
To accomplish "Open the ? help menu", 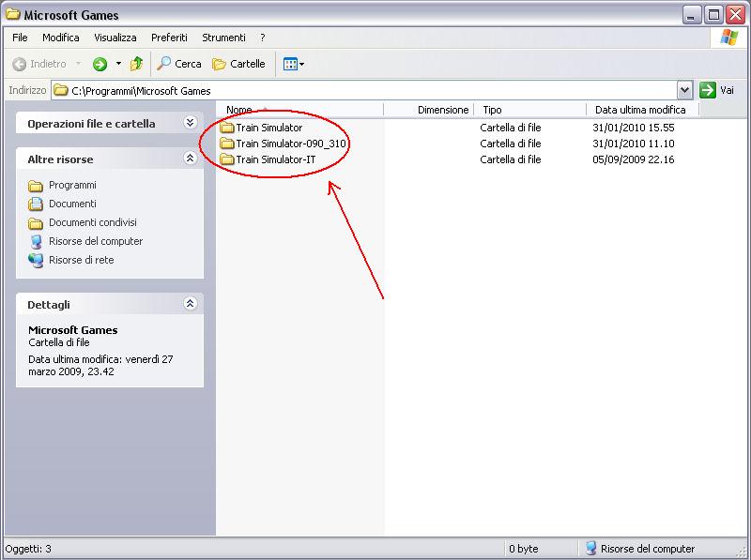I will 263,38.
